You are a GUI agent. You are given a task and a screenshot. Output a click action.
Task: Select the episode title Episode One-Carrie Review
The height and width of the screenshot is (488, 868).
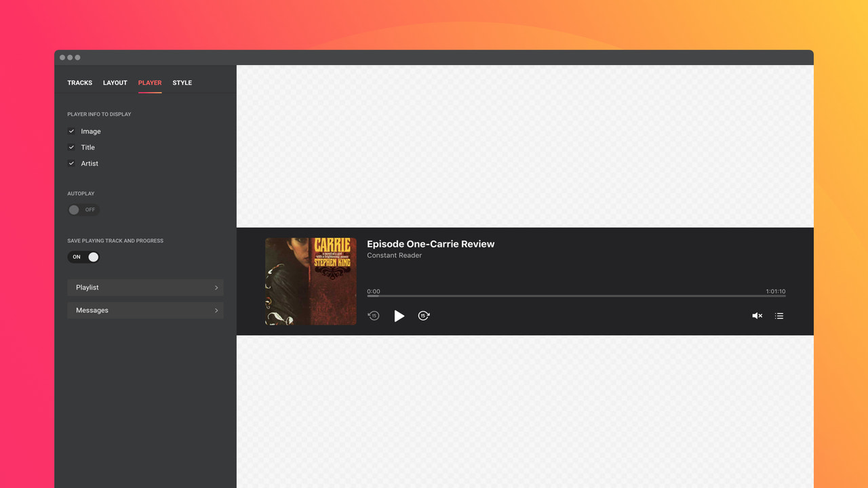431,243
